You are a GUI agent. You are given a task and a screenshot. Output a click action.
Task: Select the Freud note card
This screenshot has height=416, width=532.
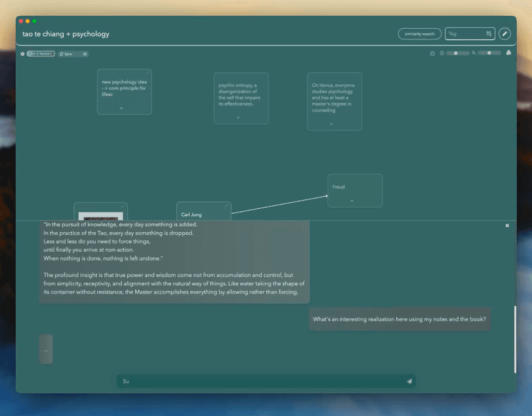click(355, 190)
